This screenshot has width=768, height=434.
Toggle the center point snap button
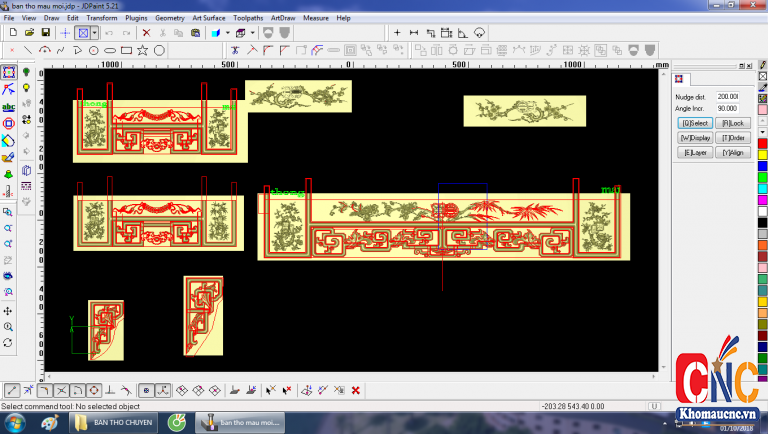(93, 390)
